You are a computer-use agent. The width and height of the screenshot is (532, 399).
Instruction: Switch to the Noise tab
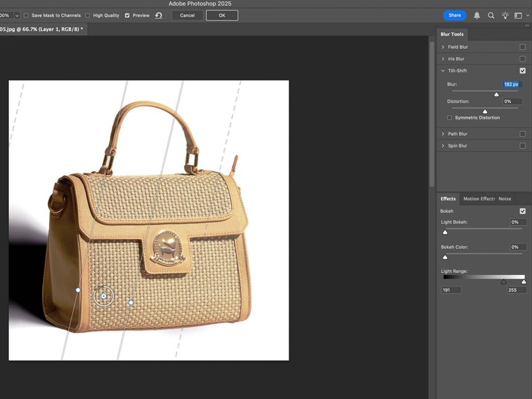[504, 199]
